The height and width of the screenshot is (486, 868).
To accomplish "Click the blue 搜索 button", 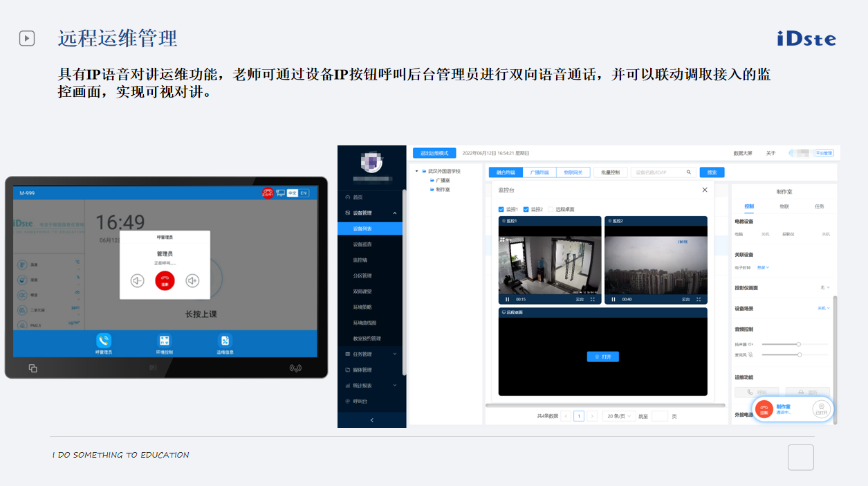I will (x=712, y=172).
